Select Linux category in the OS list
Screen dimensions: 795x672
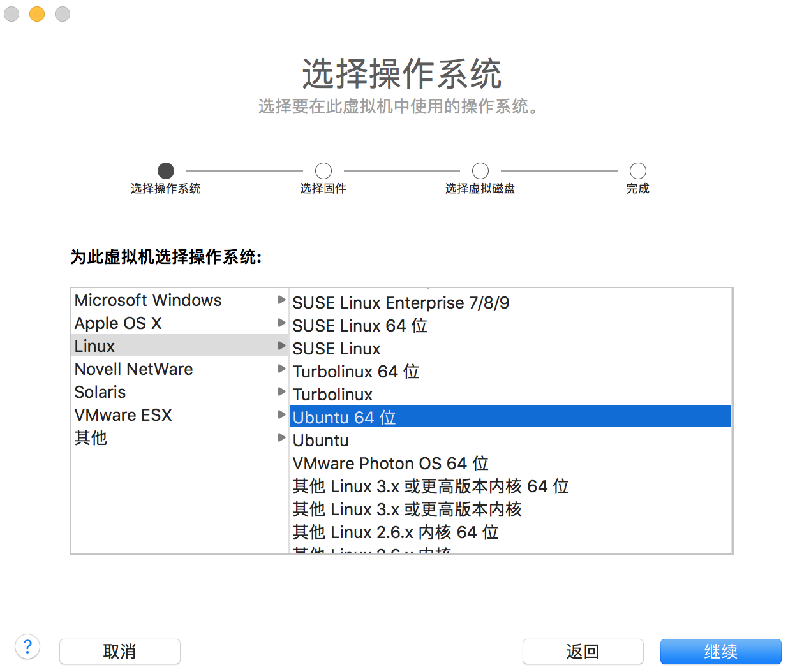pyautogui.click(x=180, y=346)
